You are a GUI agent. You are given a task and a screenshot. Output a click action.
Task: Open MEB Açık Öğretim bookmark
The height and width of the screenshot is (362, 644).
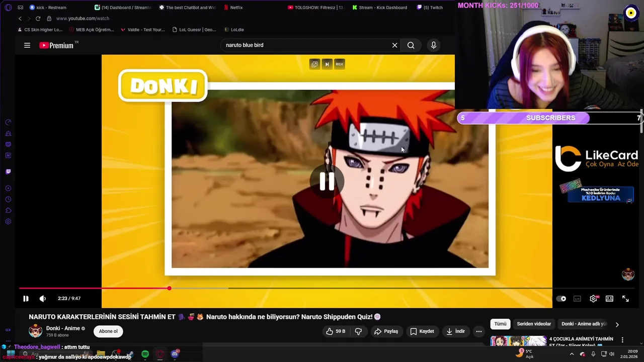point(92,30)
